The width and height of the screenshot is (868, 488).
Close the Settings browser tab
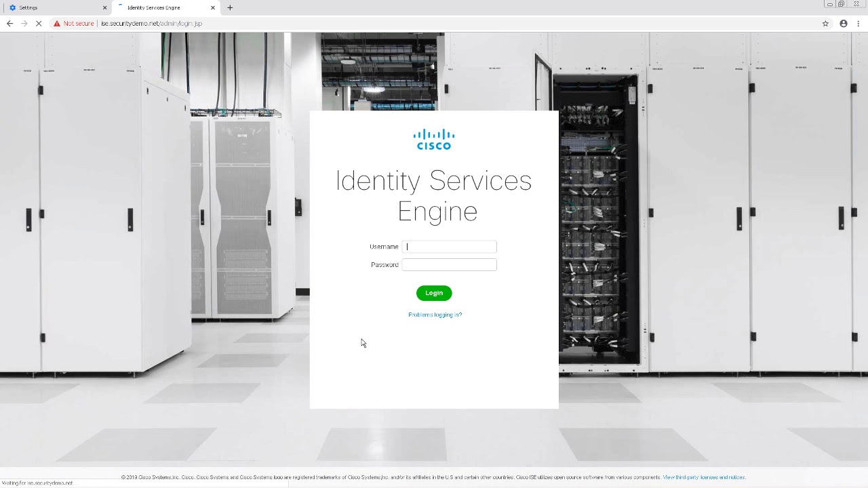104,7
